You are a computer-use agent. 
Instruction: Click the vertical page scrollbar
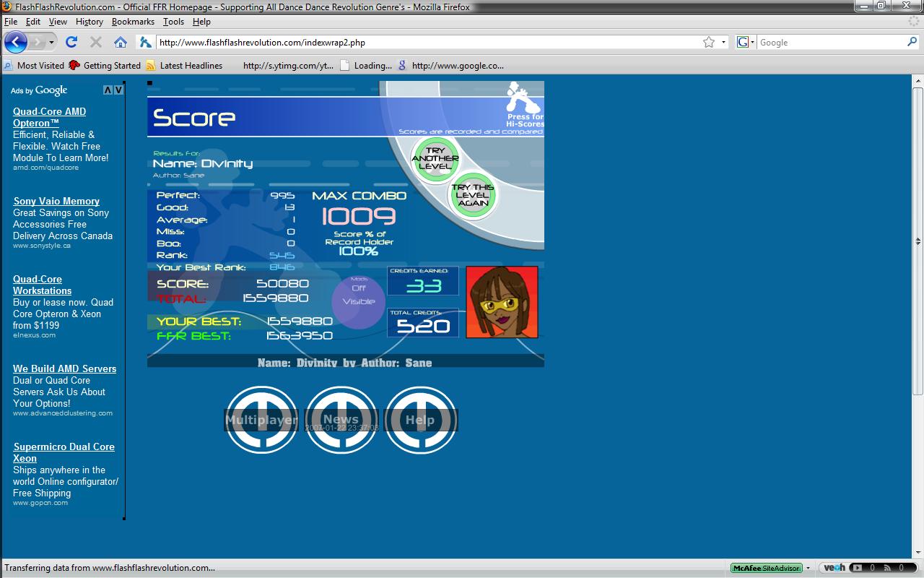point(918,242)
